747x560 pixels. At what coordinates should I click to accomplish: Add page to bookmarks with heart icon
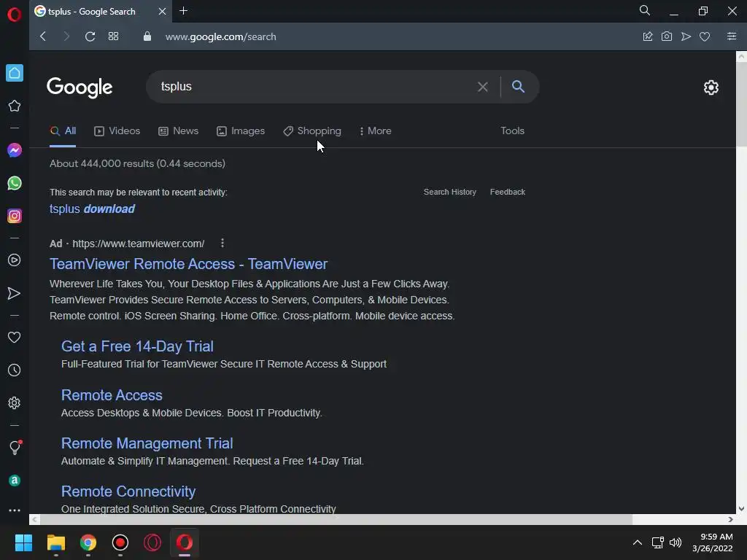coord(705,36)
